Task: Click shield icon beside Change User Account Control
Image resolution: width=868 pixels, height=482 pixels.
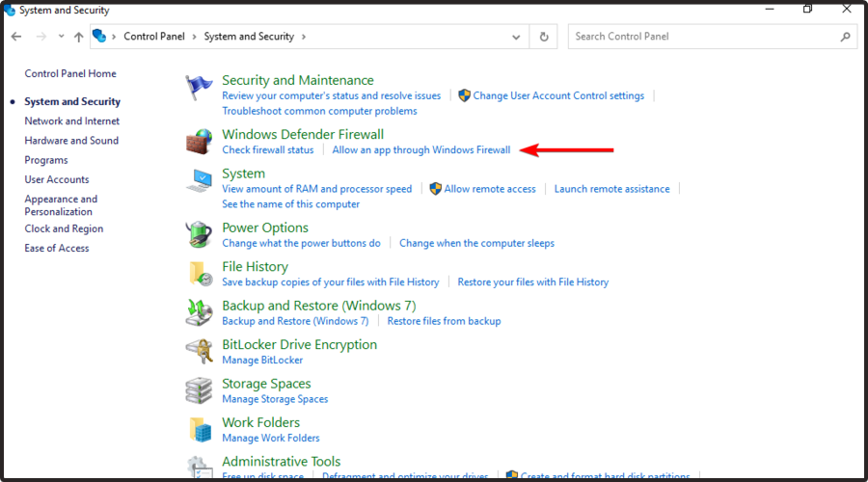Action: pyautogui.click(x=465, y=95)
